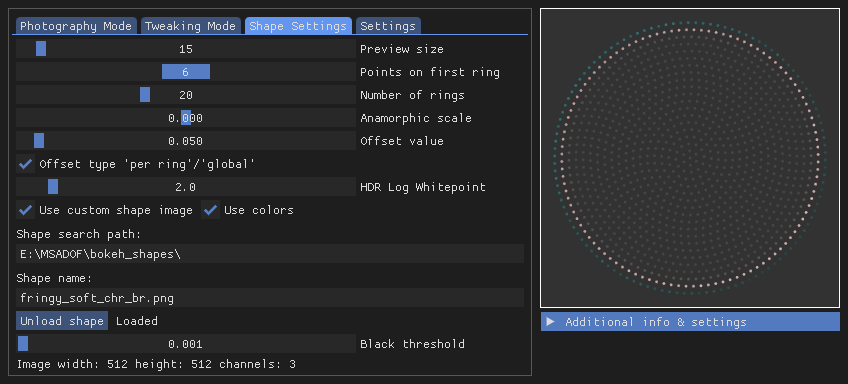Click the HDR Log Whitepoint slider
The width and height of the screenshot is (848, 384).
click(x=186, y=187)
